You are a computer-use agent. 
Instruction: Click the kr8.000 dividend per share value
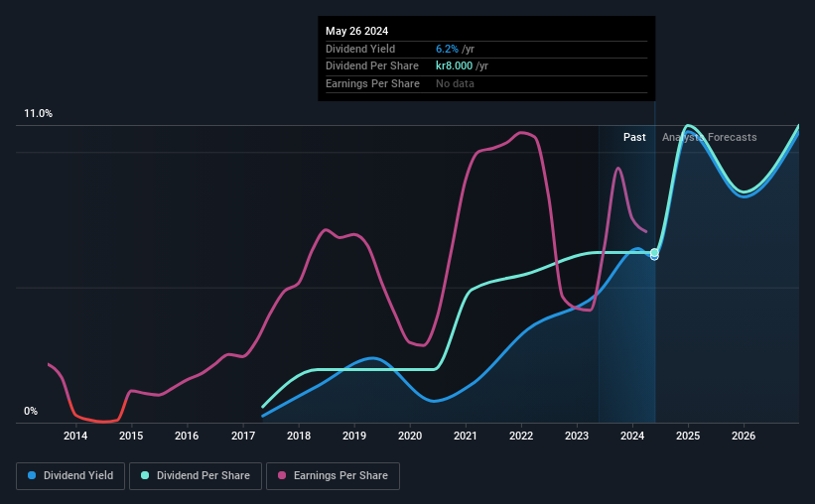coord(455,66)
